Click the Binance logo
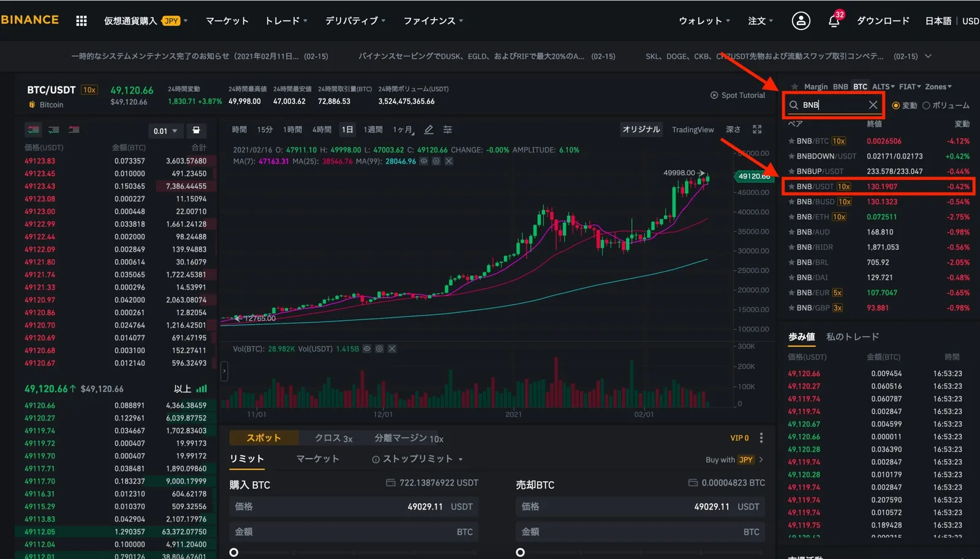 pos(29,20)
